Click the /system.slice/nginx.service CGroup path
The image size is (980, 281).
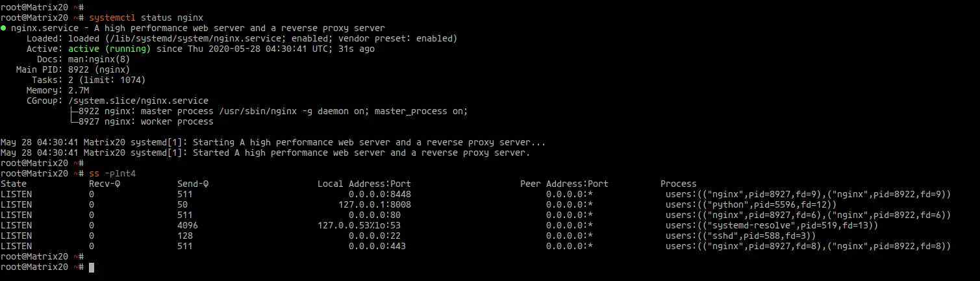coord(138,101)
